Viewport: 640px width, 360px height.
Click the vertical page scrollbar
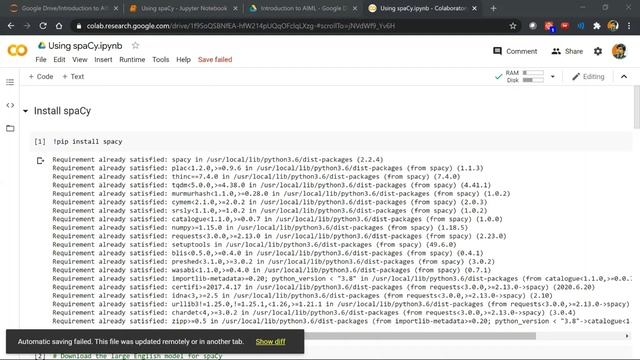pyautogui.click(x=637, y=107)
